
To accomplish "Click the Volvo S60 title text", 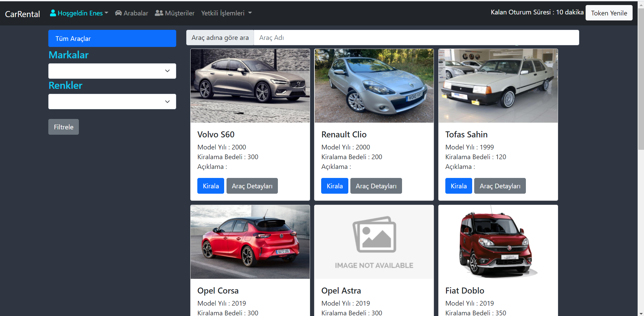I will (216, 134).
